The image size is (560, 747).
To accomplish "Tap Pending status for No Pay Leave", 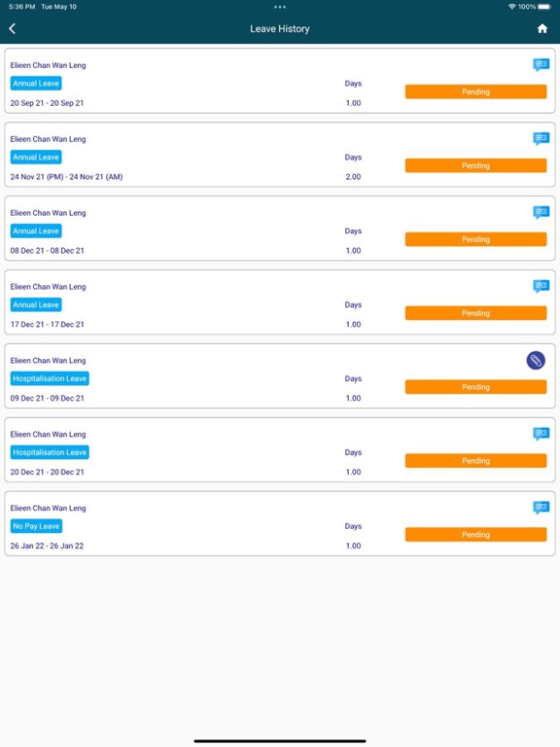I will pyautogui.click(x=475, y=535).
